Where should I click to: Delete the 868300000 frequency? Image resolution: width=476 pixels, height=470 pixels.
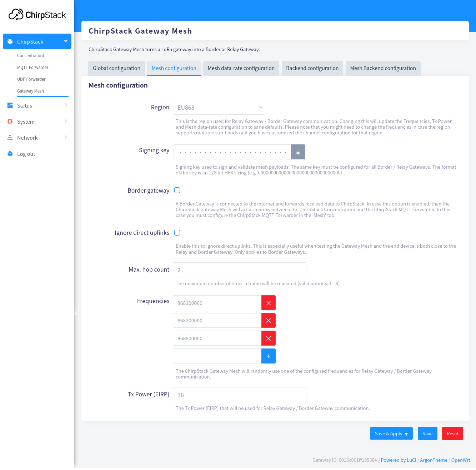coord(268,321)
